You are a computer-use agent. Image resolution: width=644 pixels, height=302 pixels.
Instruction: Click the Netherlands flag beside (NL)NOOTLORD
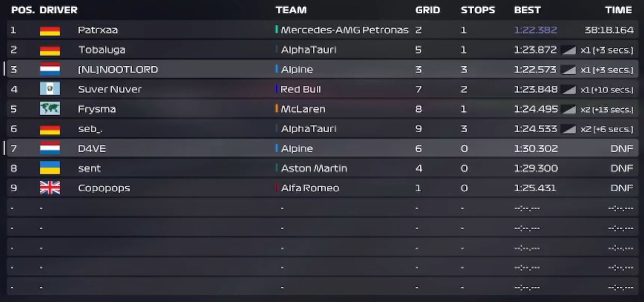coord(50,70)
